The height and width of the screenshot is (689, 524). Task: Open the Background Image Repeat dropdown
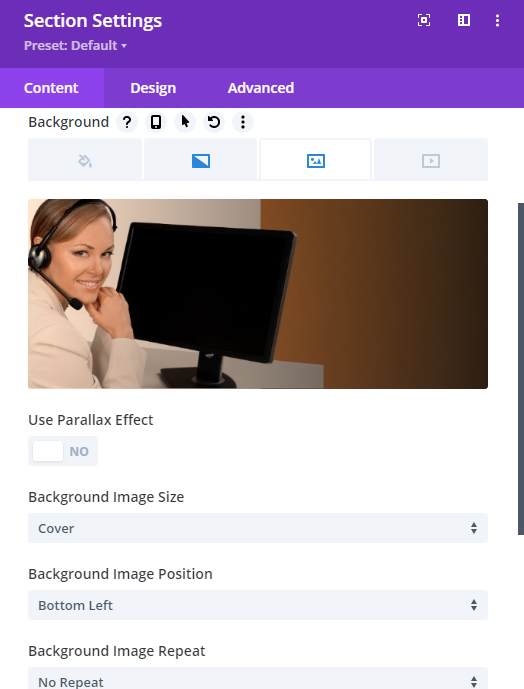pyautogui.click(x=258, y=679)
